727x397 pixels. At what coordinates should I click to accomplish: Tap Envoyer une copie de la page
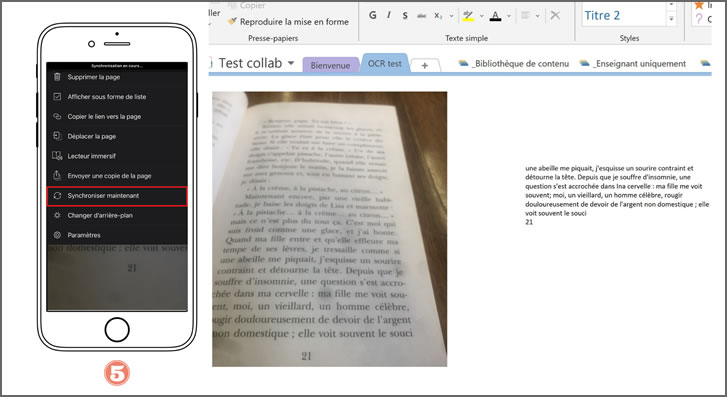click(x=117, y=176)
